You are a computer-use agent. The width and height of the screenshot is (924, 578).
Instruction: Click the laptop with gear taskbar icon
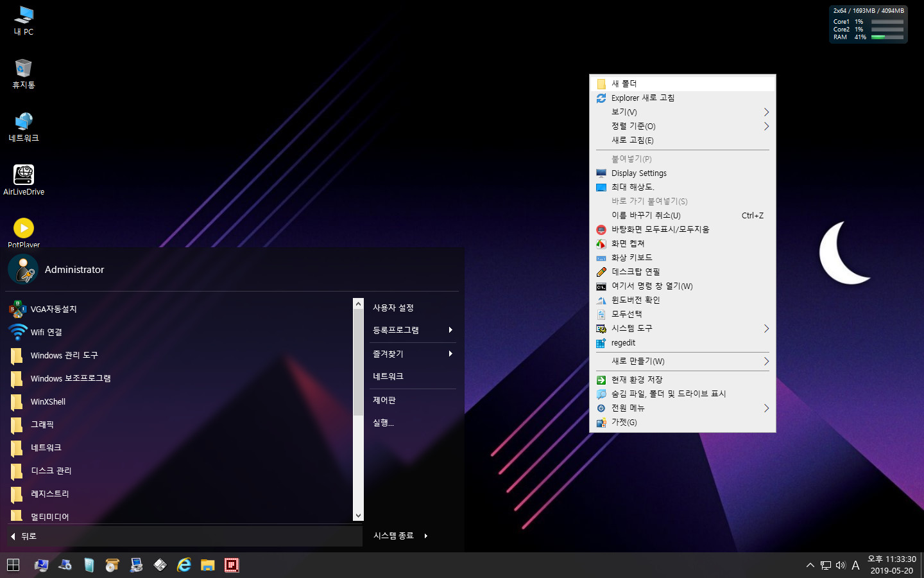[65, 565]
